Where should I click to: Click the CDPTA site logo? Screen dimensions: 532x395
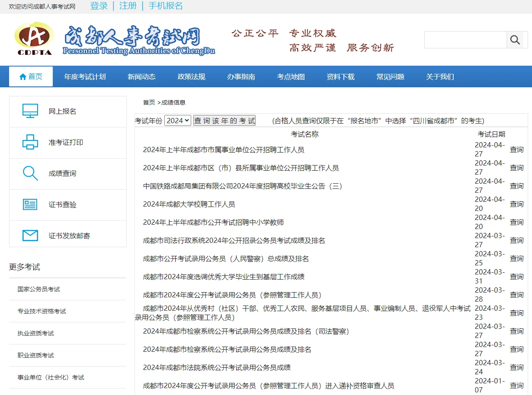click(34, 39)
